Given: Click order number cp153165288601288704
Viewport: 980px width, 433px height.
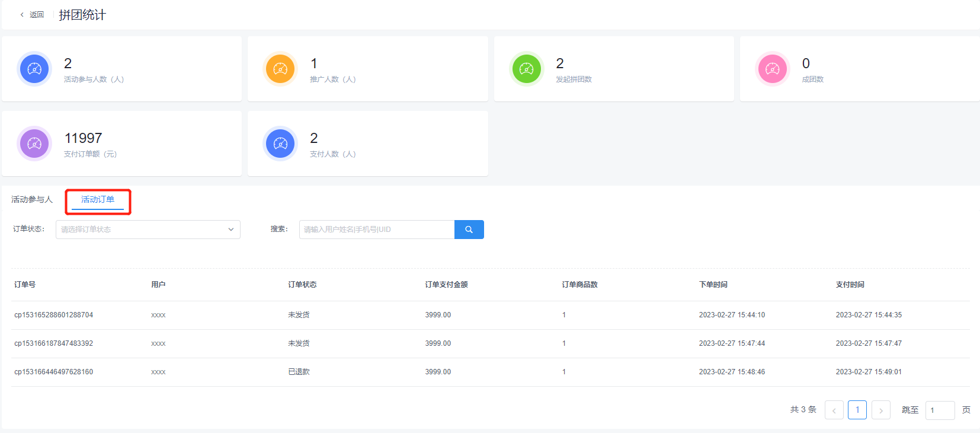Looking at the screenshot, I should (x=54, y=315).
